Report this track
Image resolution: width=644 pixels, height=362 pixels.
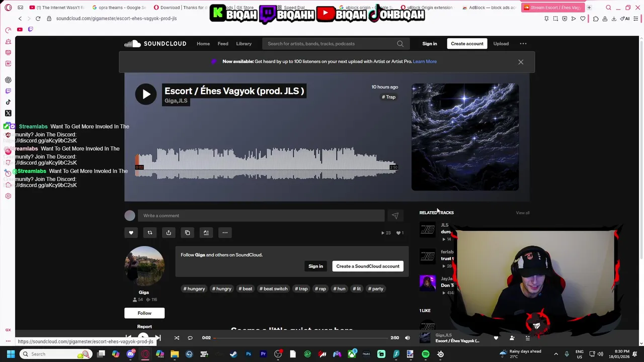click(x=144, y=327)
